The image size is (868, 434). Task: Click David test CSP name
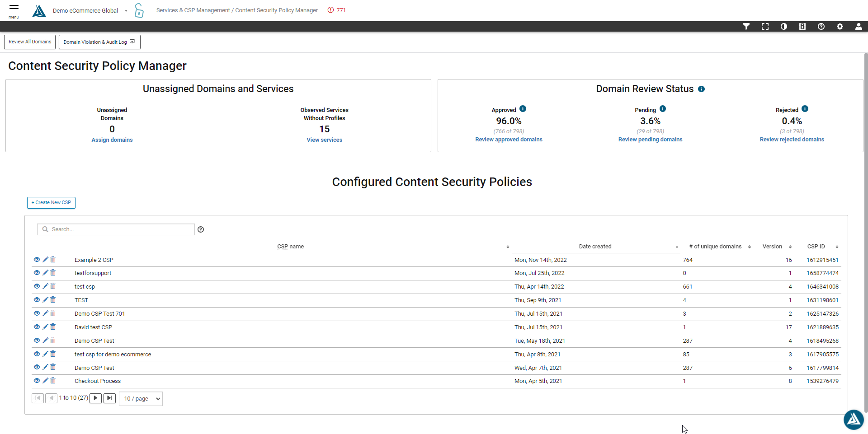[x=93, y=327]
